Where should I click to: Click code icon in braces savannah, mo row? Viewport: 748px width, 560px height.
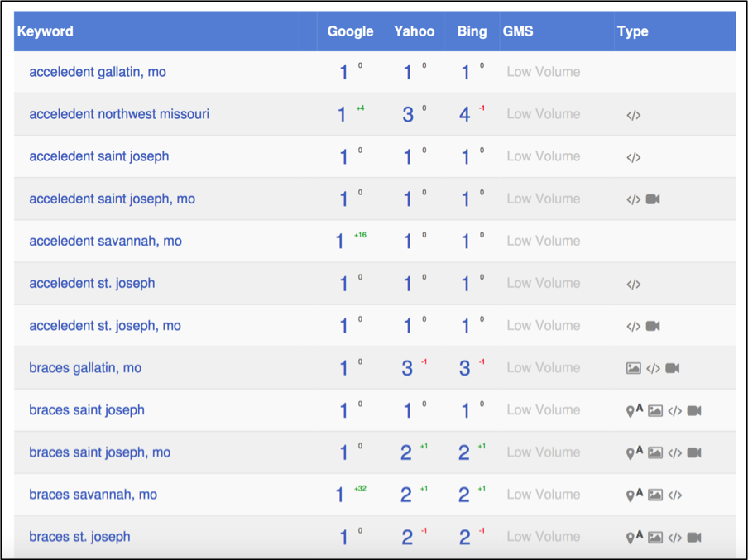pos(675,495)
